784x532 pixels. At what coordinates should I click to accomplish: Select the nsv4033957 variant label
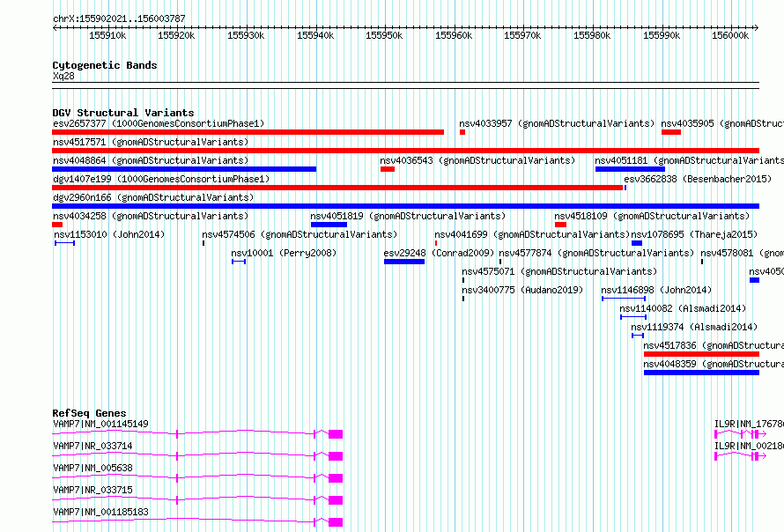tap(557, 123)
